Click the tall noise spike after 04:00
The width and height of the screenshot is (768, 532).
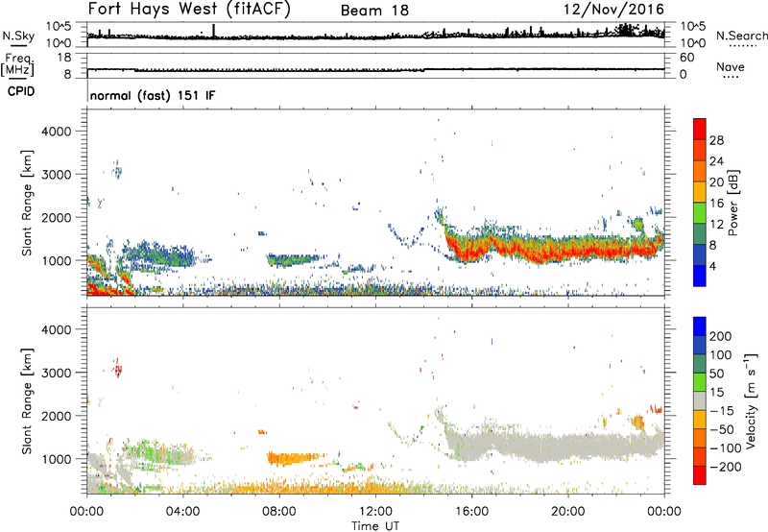pyautogui.click(x=213, y=31)
